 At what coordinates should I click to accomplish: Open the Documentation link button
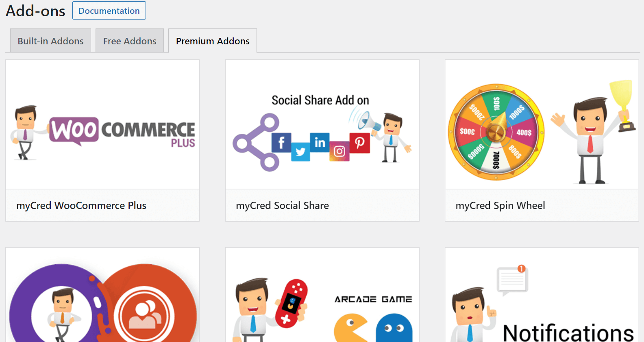click(x=109, y=11)
